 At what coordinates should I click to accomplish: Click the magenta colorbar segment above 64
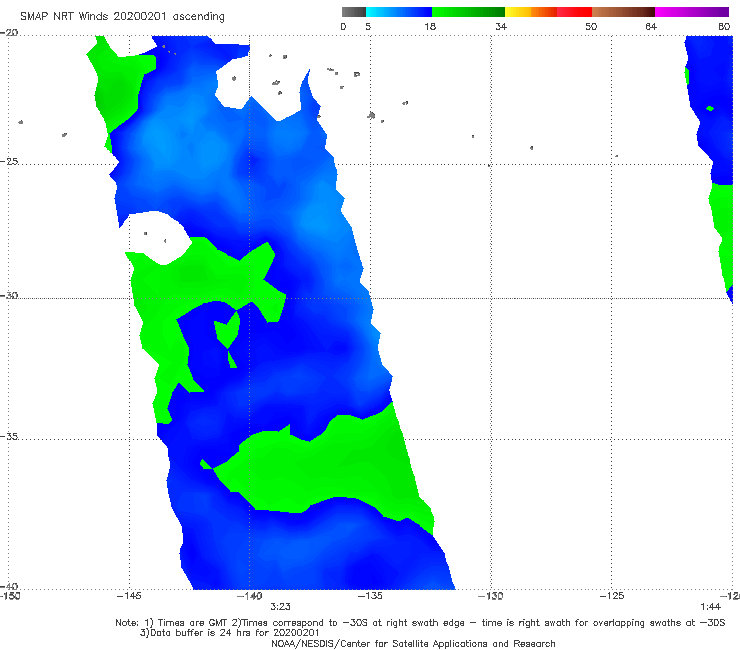(692, 12)
